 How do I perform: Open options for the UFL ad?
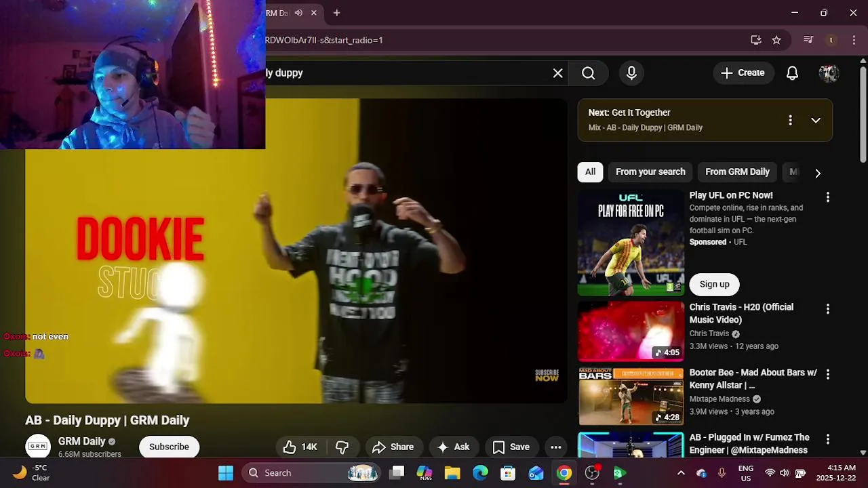827,197
